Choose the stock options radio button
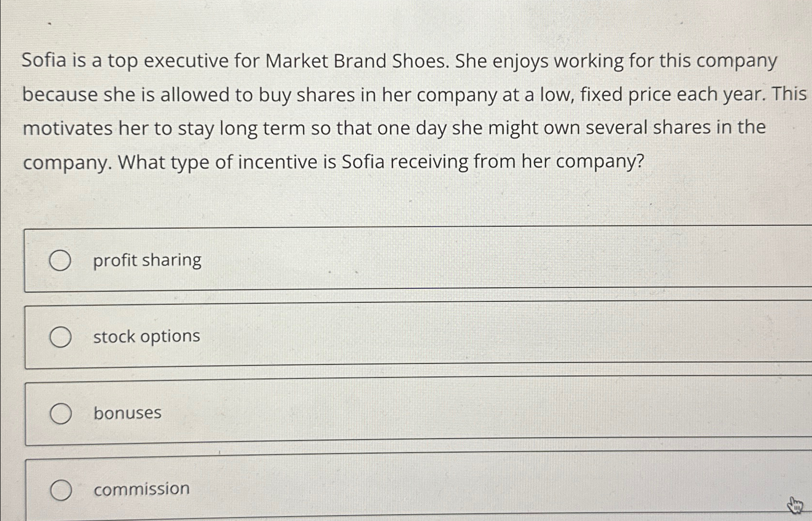 tap(61, 337)
